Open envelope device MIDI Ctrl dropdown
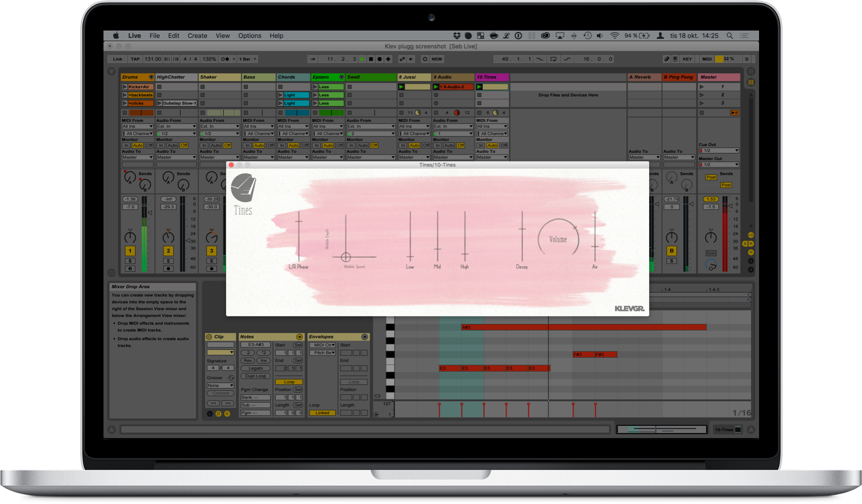 click(323, 345)
